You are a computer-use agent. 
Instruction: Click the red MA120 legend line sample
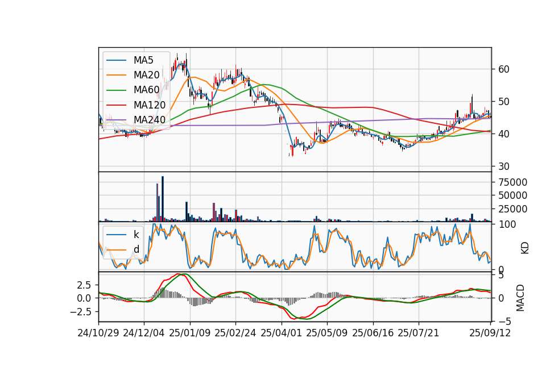[x=116, y=105]
